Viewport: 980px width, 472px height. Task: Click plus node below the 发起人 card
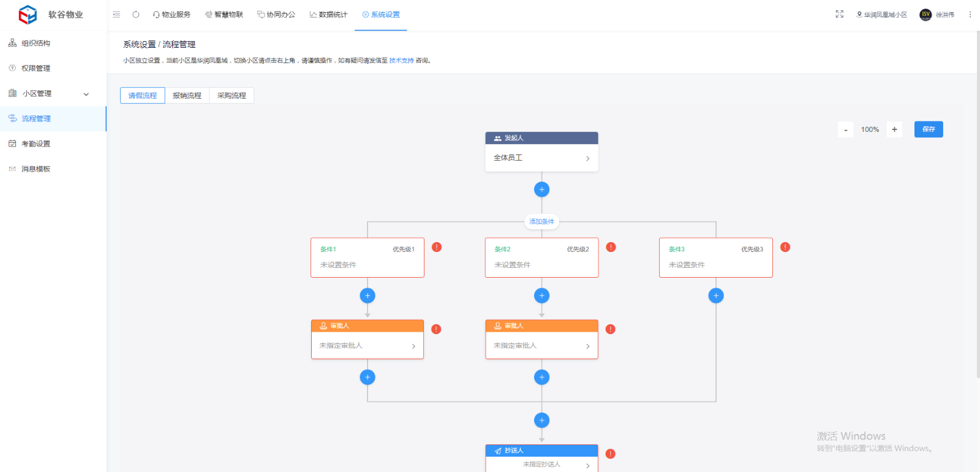pyautogui.click(x=541, y=189)
